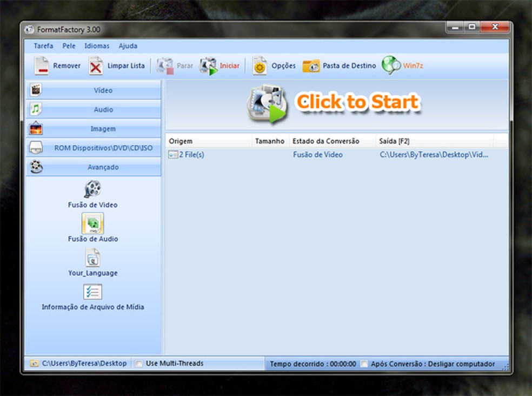532x396 pixels.
Task: Click the Vídeo clapperboard icon
Action: pyautogui.click(x=36, y=90)
